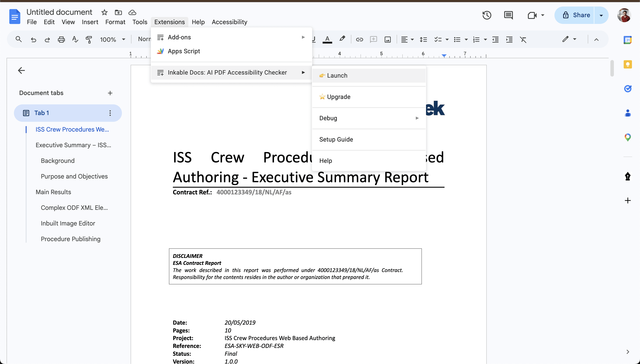Insert an image

pos(387,40)
